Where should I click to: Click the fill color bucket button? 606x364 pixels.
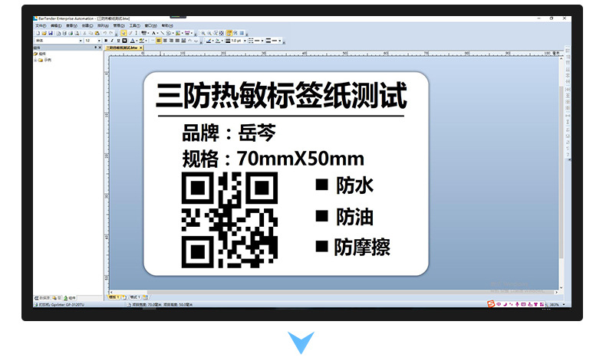point(218,41)
